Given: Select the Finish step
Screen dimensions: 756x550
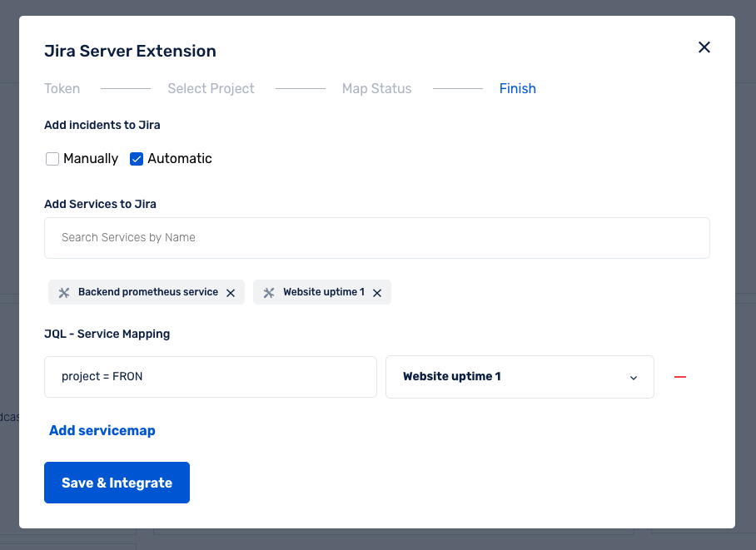Looking at the screenshot, I should pyautogui.click(x=517, y=89).
